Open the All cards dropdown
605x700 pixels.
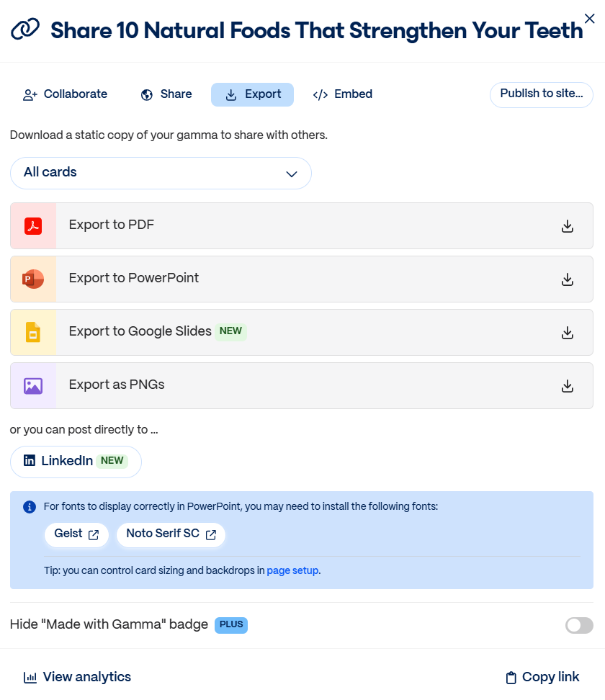161,173
